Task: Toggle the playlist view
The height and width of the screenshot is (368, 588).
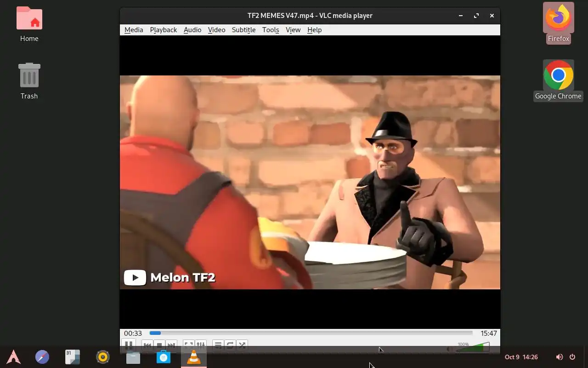Action: click(x=218, y=345)
